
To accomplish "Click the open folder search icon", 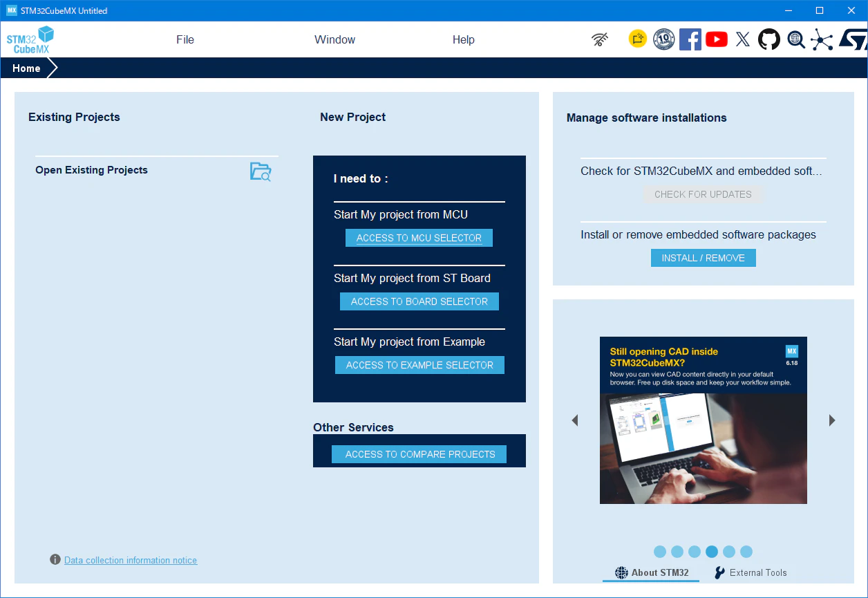I will (x=261, y=171).
